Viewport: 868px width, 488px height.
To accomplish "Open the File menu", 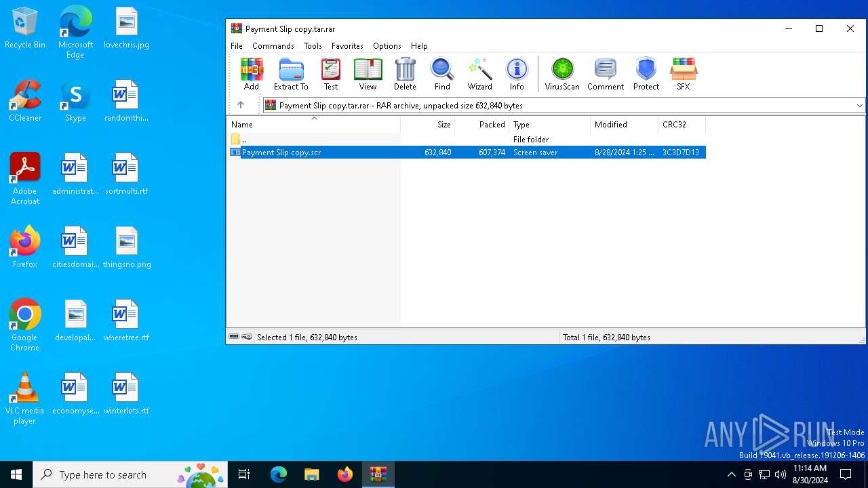I will coord(237,46).
